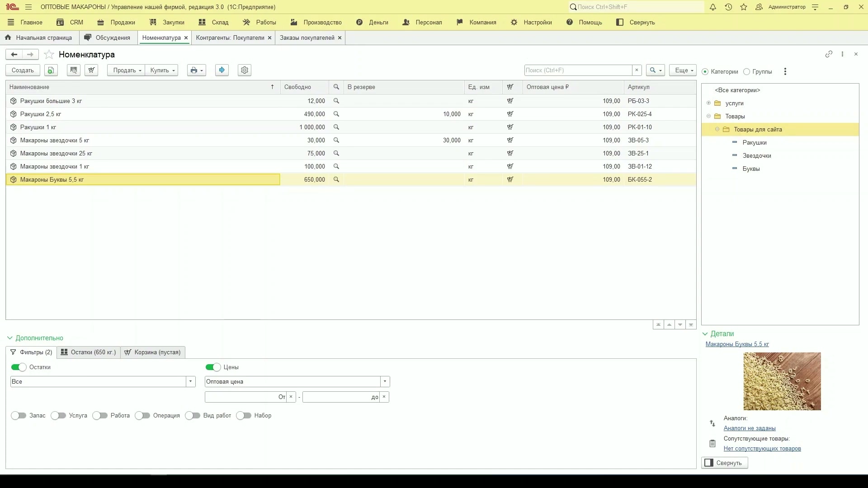Click the blue arrow exchange icon
Viewport: 868px width, 488px height.
(x=222, y=70)
